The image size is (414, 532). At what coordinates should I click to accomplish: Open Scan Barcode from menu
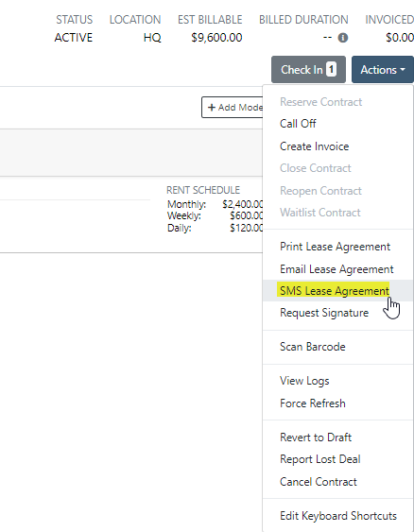(337, 347)
